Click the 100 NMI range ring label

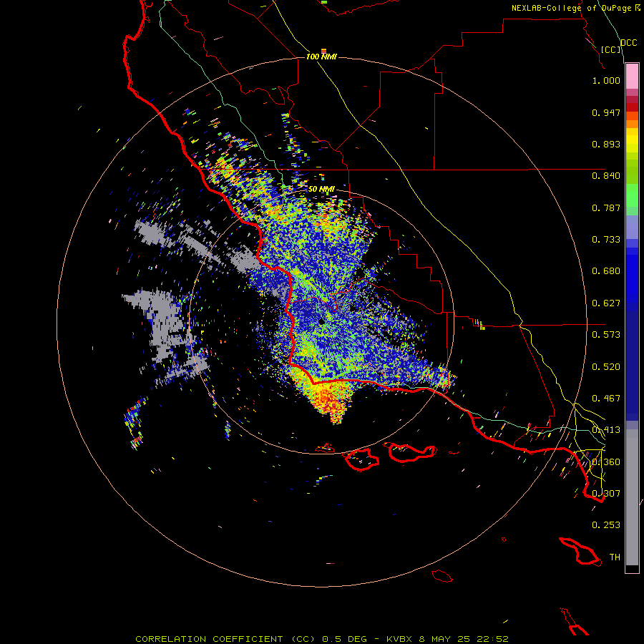click(x=321, y=57)
